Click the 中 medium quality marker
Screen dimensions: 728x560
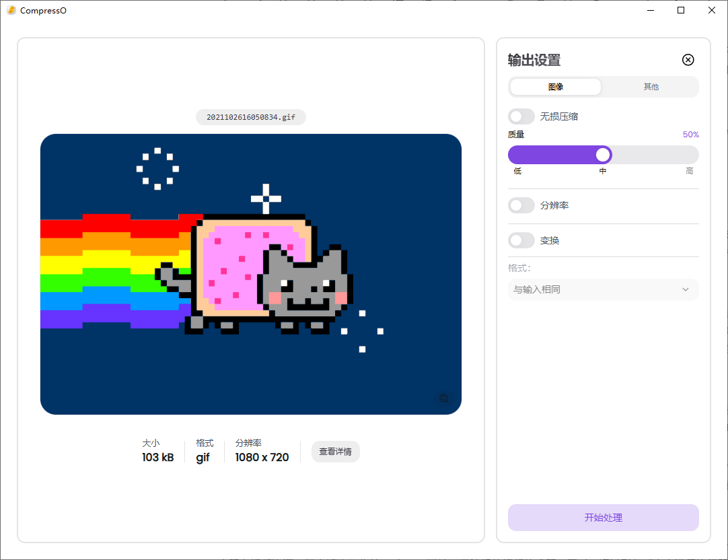click(x=602, y=171)
